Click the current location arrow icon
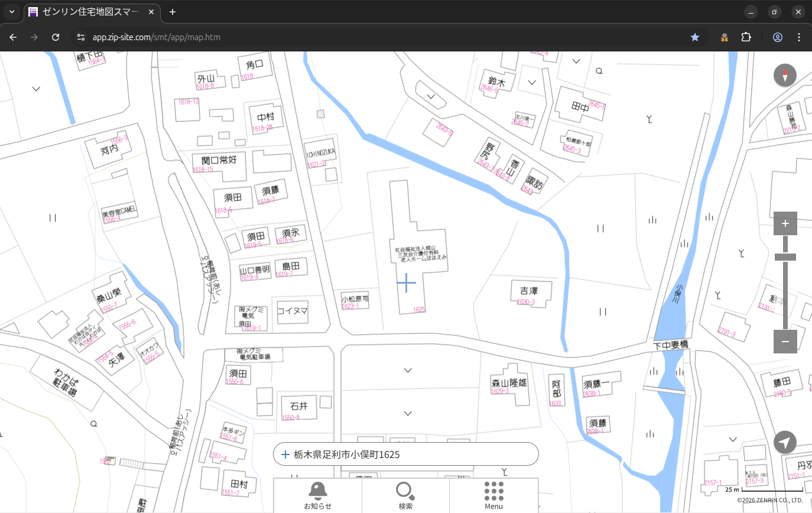 pos(785,442)
